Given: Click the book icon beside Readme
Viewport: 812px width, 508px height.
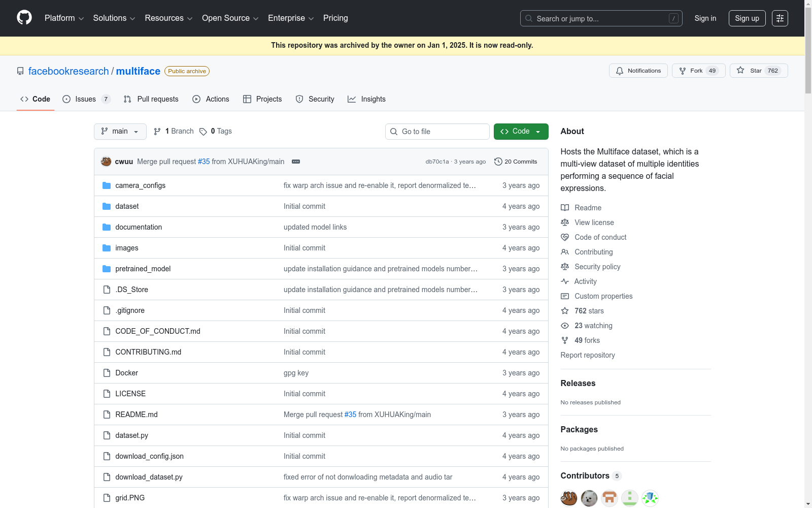Looking at the screenshot, I should [x=565, y=208].
